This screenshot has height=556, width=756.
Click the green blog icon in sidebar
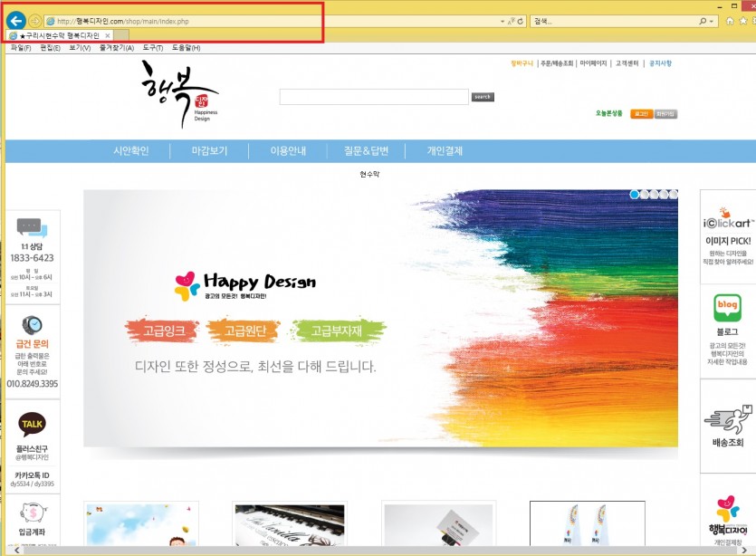(727, 309)
